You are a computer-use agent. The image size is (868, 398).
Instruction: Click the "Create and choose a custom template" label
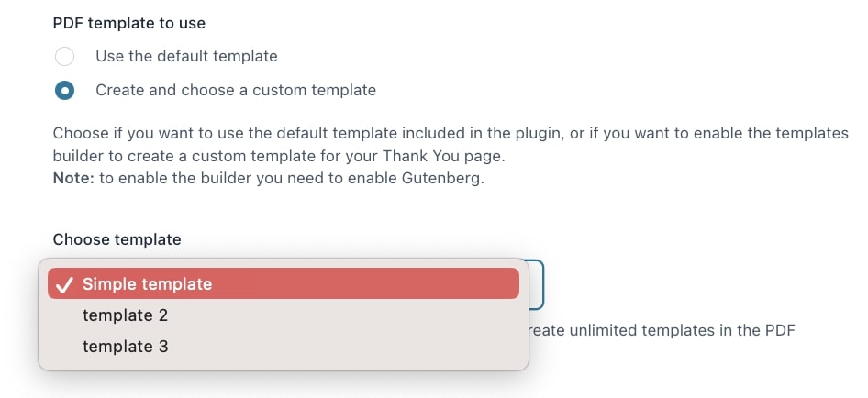tap(236, 90)
